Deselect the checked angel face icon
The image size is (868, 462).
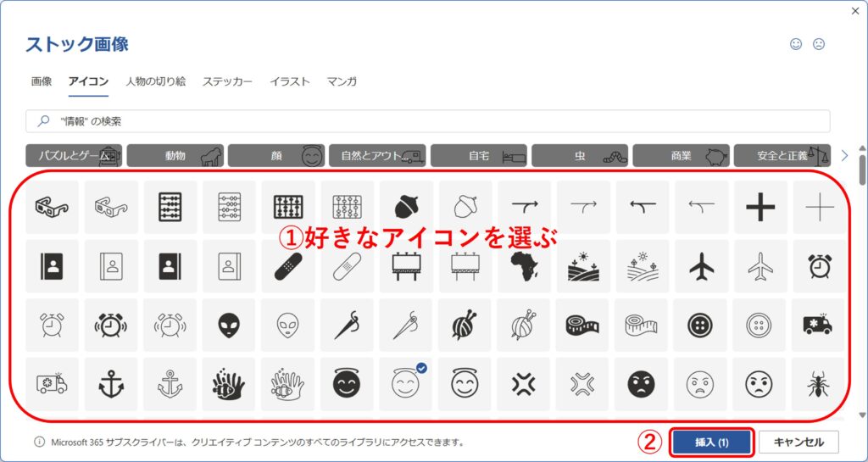pos(406,384)
